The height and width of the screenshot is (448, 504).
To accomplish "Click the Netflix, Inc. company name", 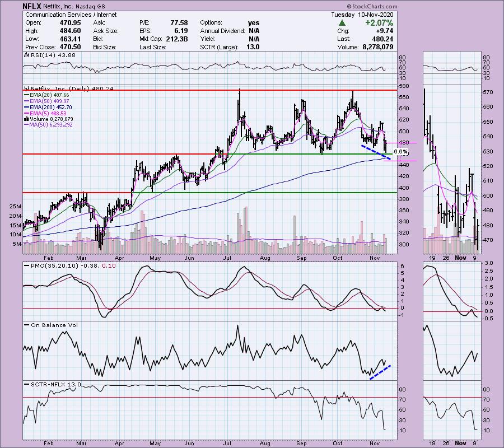I will point(57,6).
